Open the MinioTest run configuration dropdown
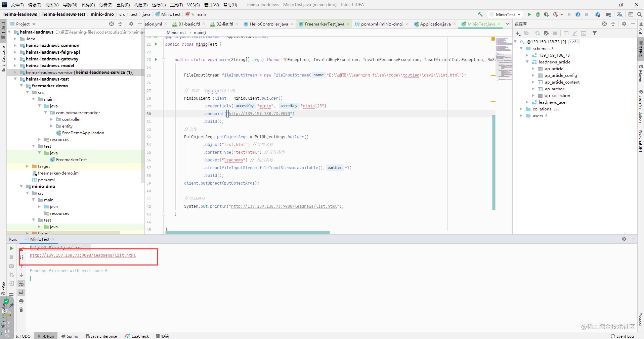The image size is (644, 339). [505, 14]
